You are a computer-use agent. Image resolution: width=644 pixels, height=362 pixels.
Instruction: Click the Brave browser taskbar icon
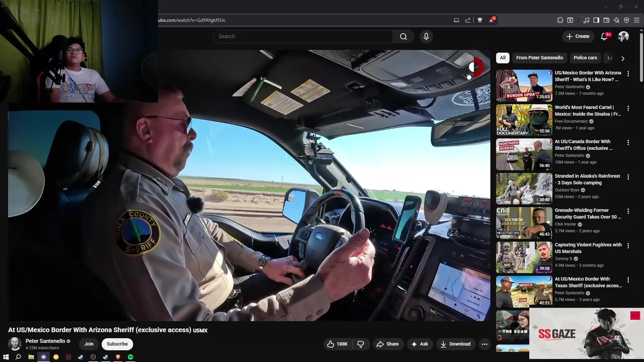pos(118,357)
